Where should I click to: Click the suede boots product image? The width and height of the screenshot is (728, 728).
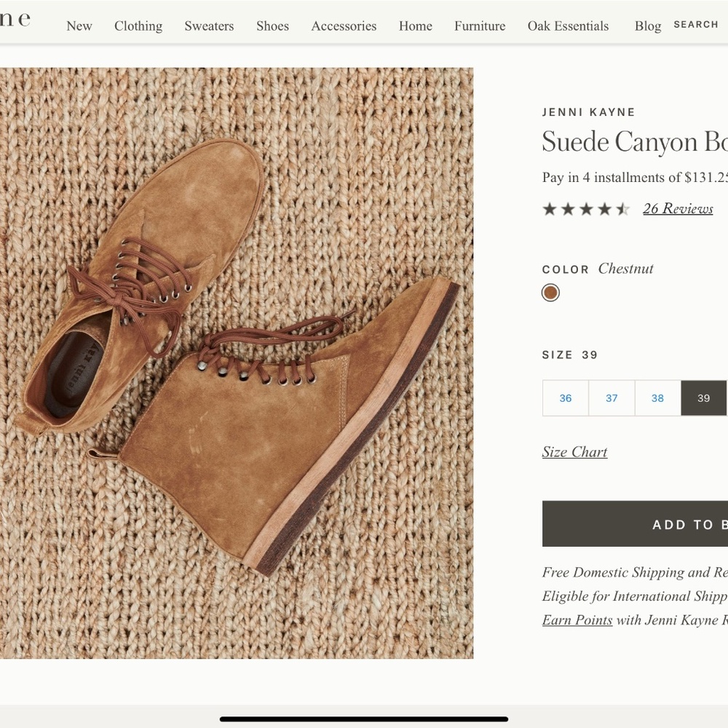pos(237,363)
